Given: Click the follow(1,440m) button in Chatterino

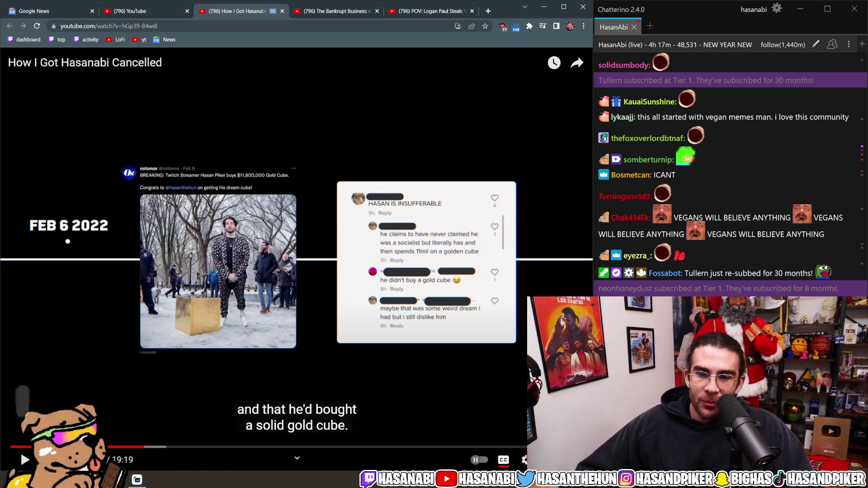Looking at the screenshot, I should [783, 44].
